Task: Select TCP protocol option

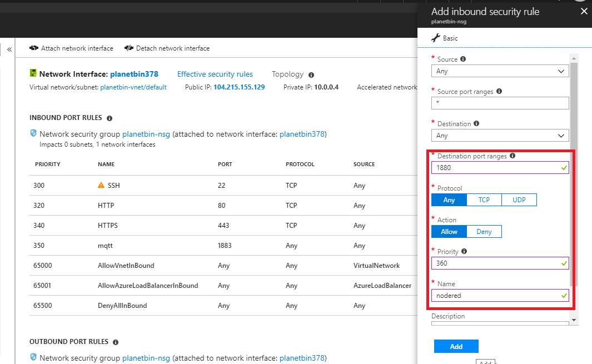Action: (484, 200)
